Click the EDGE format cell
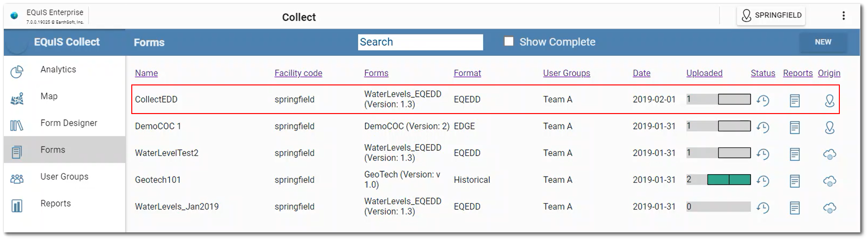Image resolution: width=868 pixels, height=240 pixels. coord(464,126)
